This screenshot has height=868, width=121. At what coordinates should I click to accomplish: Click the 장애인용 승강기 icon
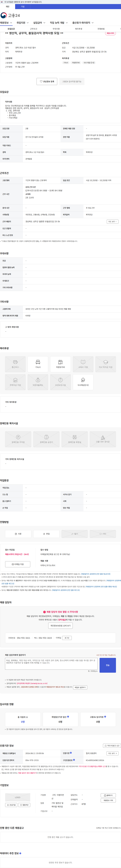pos(46,439)
